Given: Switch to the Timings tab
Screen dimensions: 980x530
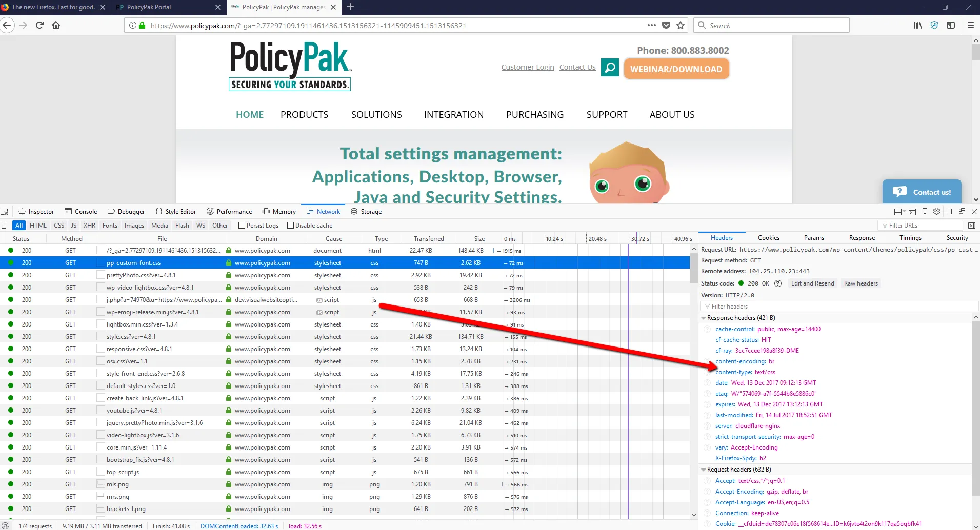Looking at the screenshot, I should pos(910,238).
